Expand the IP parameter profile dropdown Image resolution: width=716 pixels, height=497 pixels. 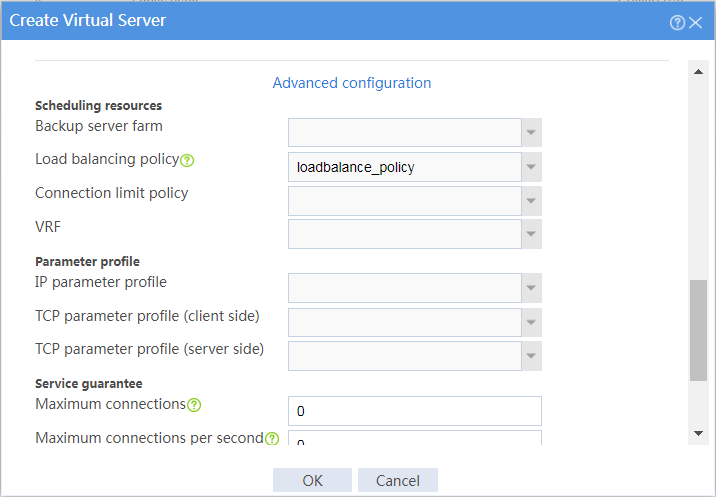tap(532, 288)
